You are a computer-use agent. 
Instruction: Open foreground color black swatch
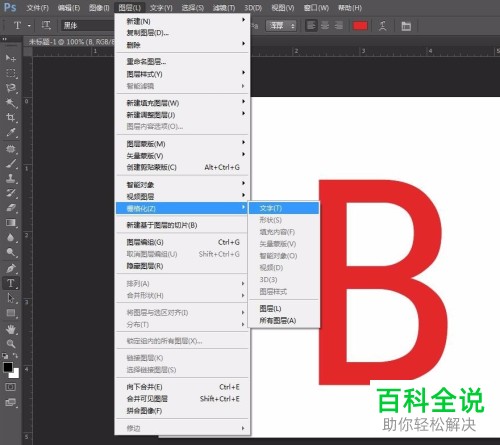click(x=8, y=367)
